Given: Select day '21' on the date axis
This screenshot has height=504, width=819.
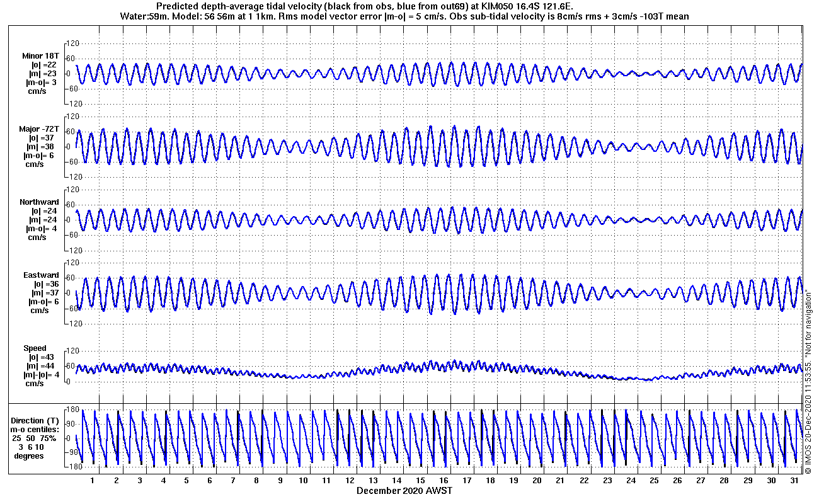Looking at the screenshot, I should click(x=561, y=481).
